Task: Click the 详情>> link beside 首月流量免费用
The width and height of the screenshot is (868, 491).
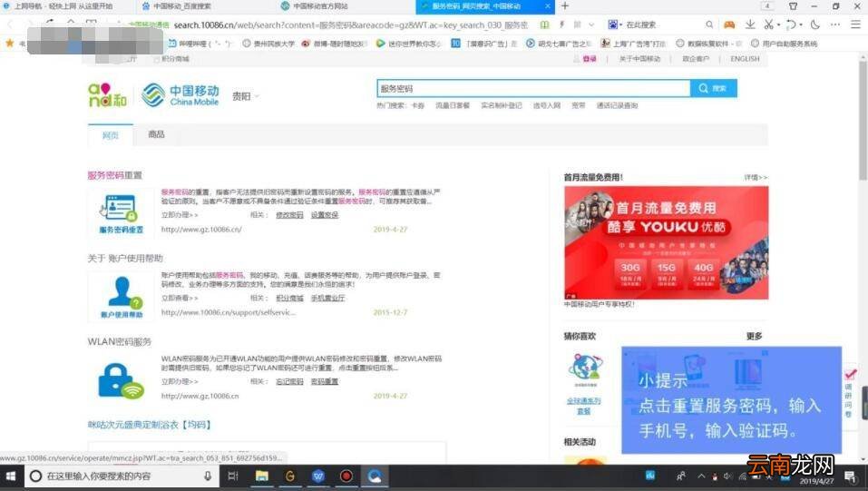Action: click(x=756, y=177)
